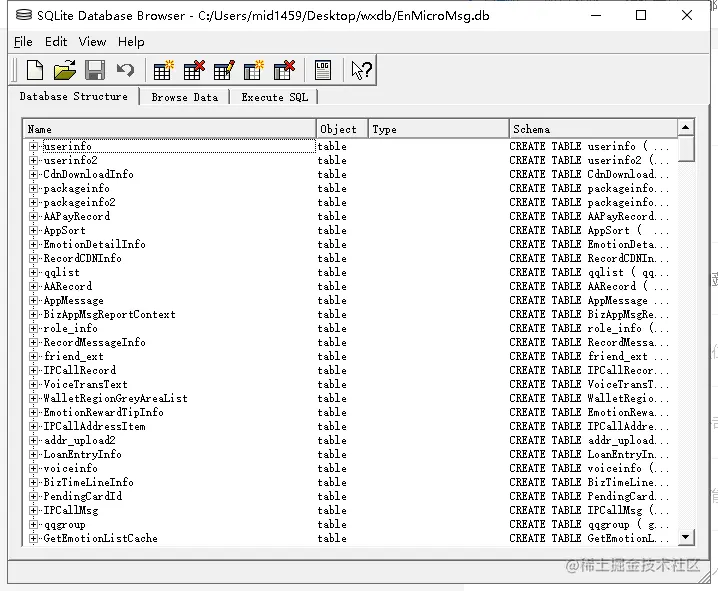The height and width of the screenshot is (591, 718).
Task: Expand the IPCallMsg table node
Action: point(33,510)
